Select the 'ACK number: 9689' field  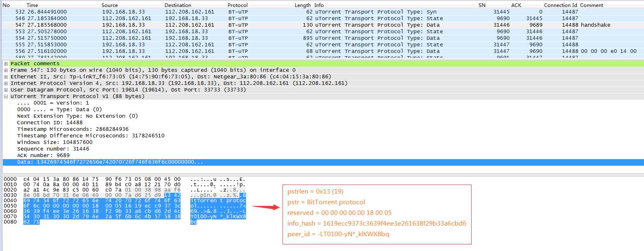43,155
